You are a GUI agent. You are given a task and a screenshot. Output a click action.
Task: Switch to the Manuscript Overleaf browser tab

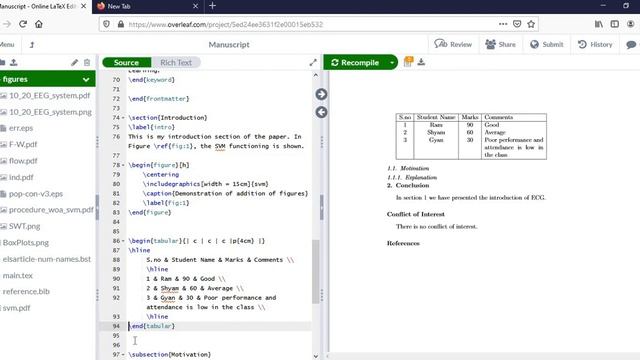pyautogui.click(x=41, y=7)
